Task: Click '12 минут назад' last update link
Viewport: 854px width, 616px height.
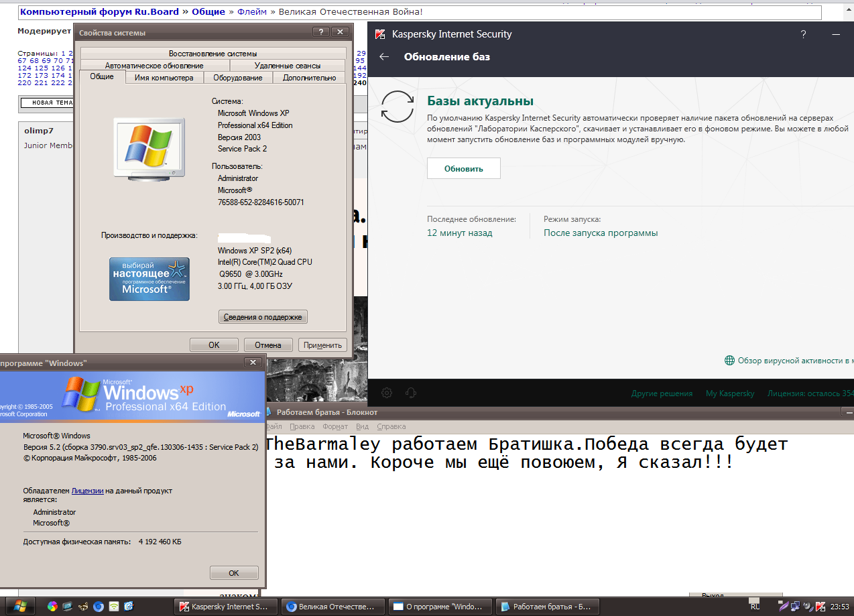Action: 460,233
